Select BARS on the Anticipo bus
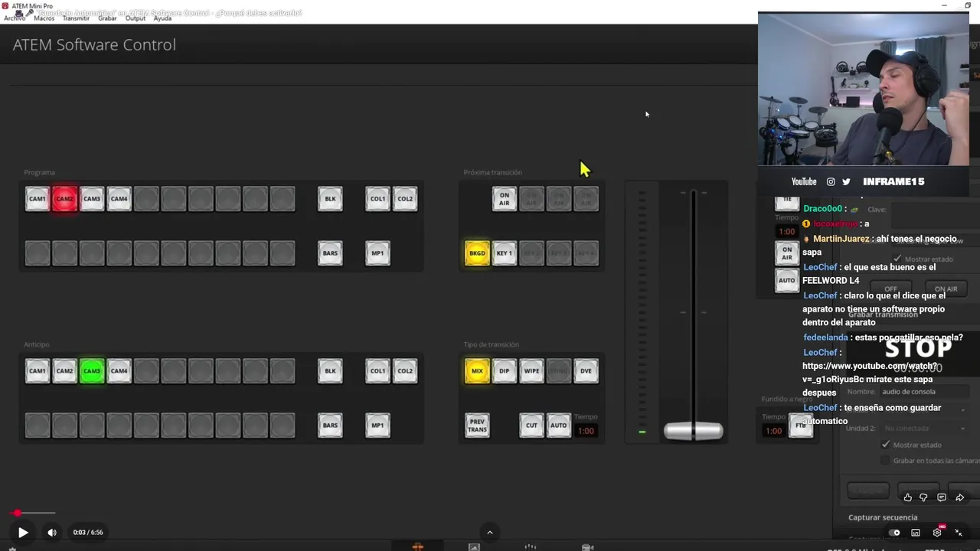980x551 pixels. point(330,425)
